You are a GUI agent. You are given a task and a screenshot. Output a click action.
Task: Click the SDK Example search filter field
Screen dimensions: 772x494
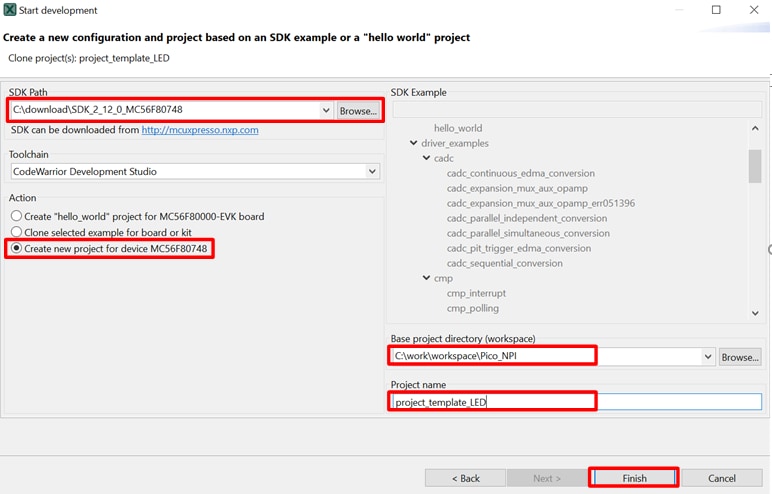[577, 109]
